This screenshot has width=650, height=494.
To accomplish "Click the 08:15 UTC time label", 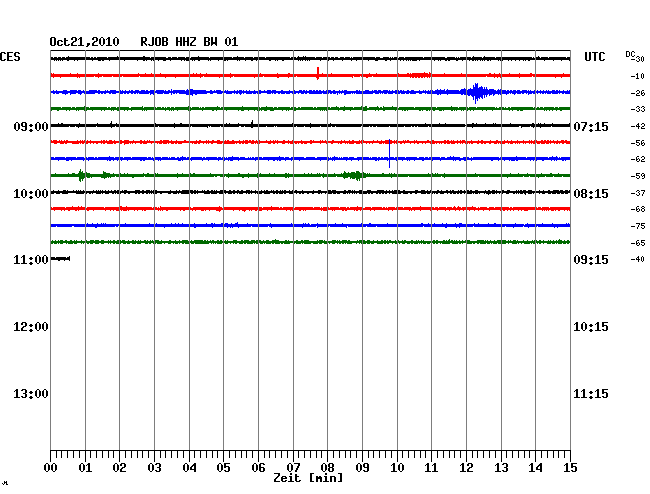I will pos(591,194).
